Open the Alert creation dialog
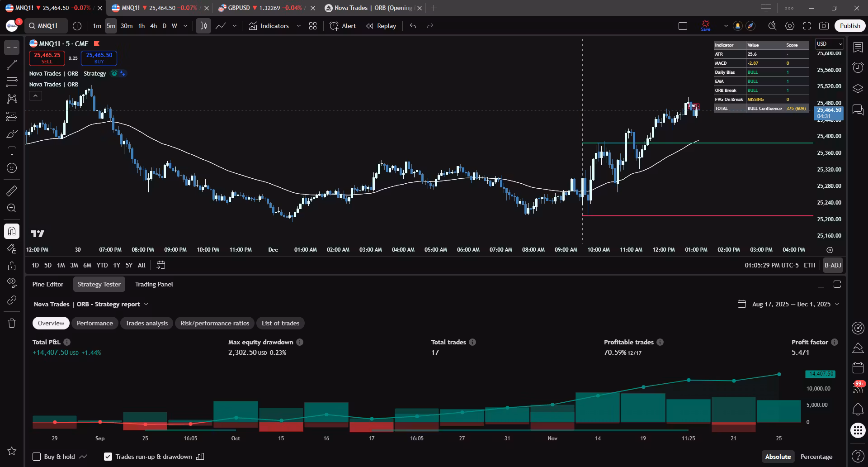This screenshot has height=467, width=868. (343, 26)
